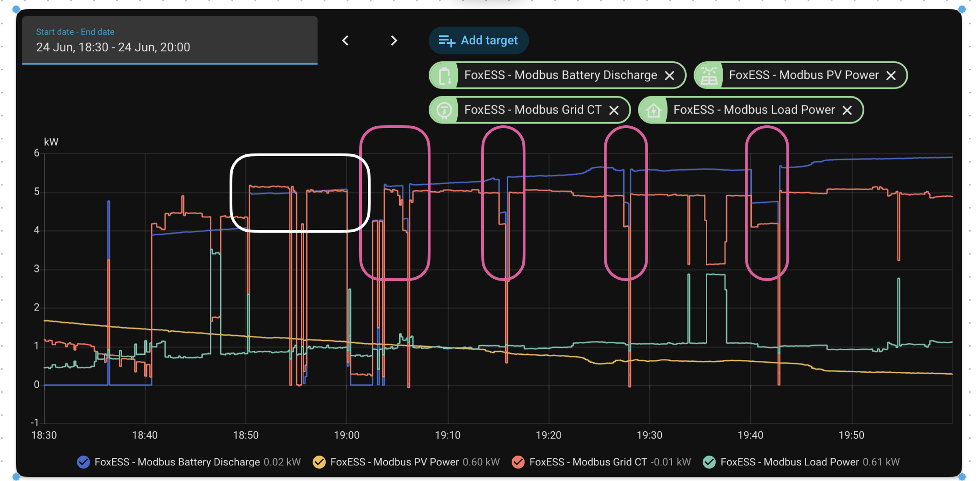Go to the previous time range arrow
The width and height of the screenshot is (980, 481).
[345, 41]
